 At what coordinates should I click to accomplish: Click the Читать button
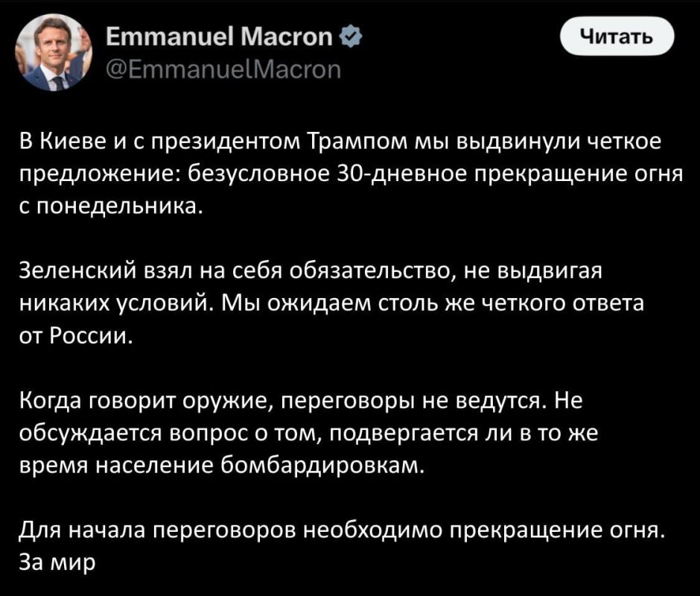[x=617, y=36]
